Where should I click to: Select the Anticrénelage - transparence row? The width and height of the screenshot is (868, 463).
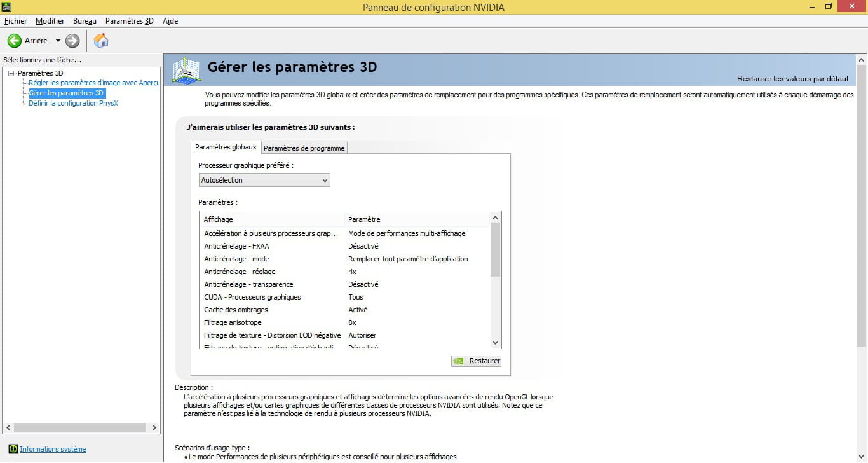[345, 284]
